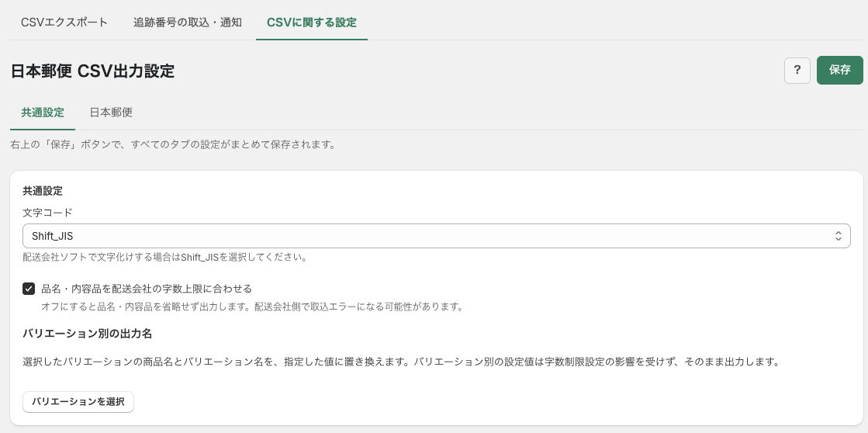Click the バリエーションを選択 button
This screenshot has width=868, height=433.
tap(78, 402)
